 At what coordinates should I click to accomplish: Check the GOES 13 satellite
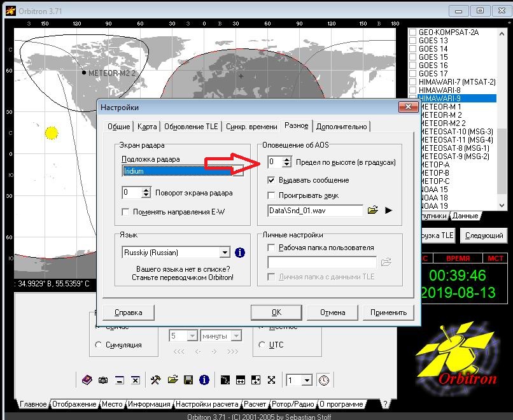point(413,41)
